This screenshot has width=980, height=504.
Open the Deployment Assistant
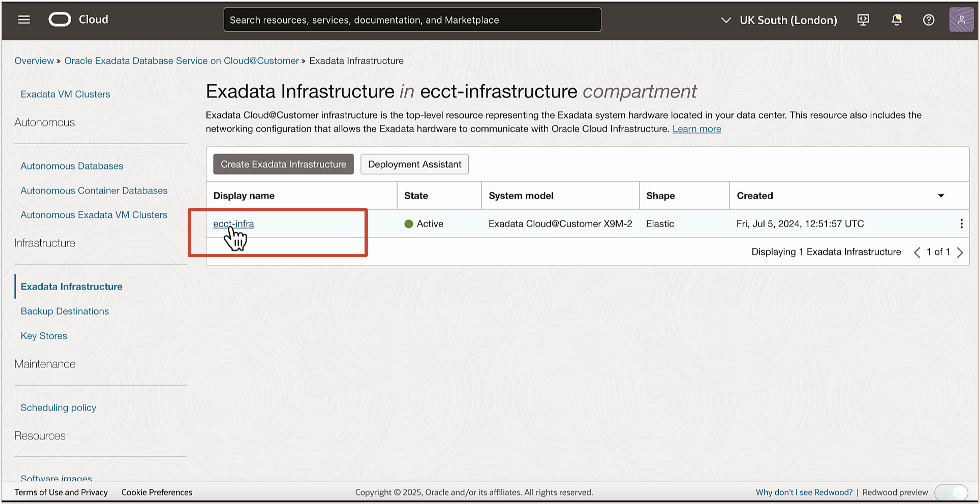tap(414, 164)
